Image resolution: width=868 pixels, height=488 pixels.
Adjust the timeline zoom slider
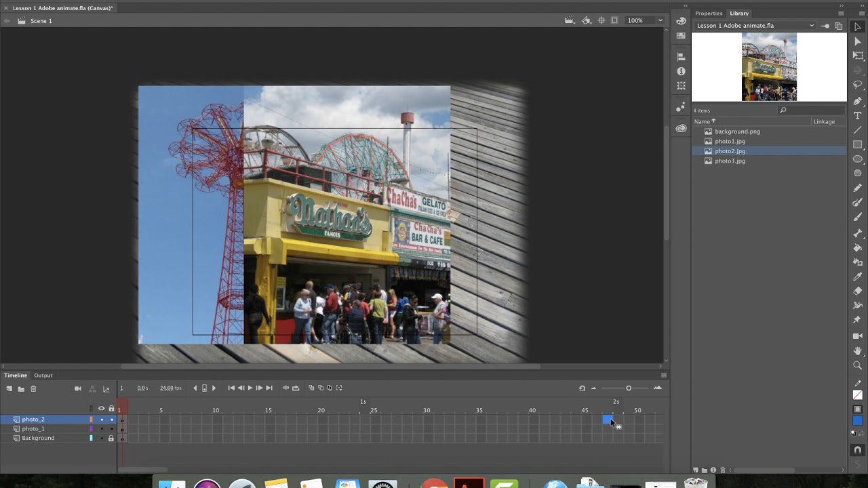click(x=629, y=388)
